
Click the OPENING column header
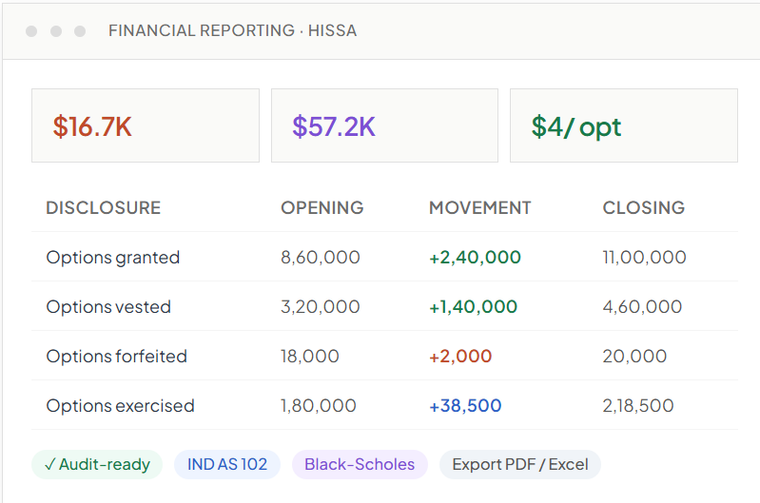coord(322,208)
